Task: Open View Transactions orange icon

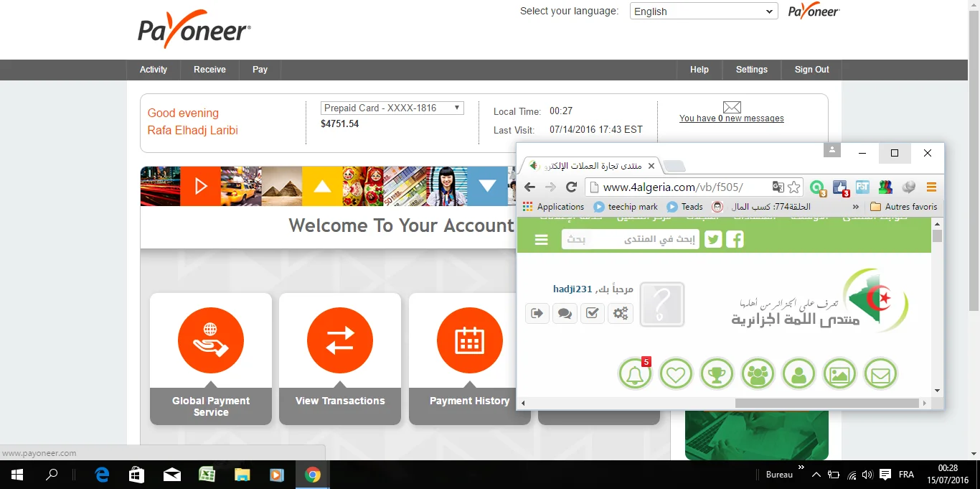Action: [340, 340]
